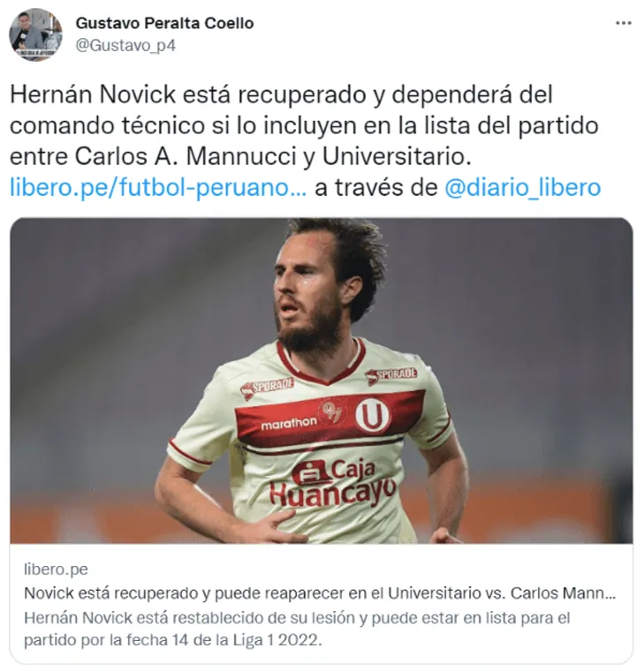644x671 pixels.
Task: Open the three-dot more options menu
Action: 623,24
